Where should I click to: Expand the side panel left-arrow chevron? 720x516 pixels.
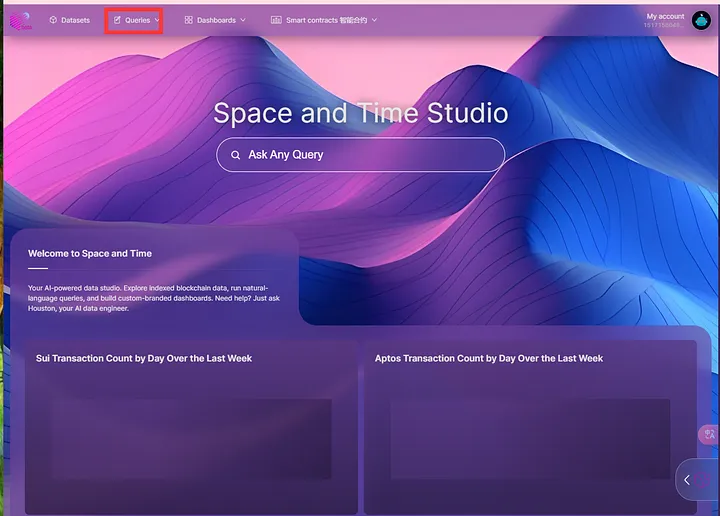tap(687, 480)
